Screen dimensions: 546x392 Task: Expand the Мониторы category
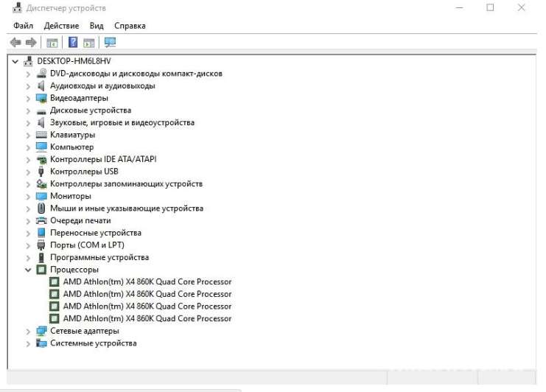[28, 197]
